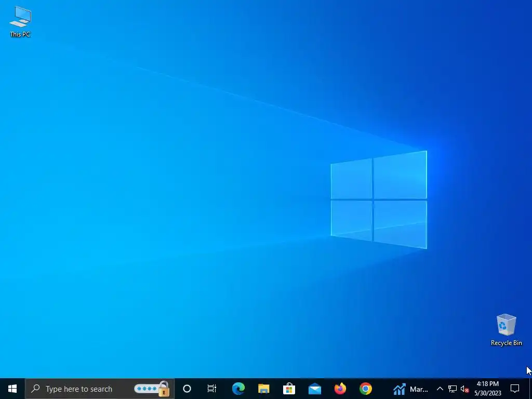Screen dimensions: 532x399
Task: Click the Type here to search box
Action: (100, 389)
